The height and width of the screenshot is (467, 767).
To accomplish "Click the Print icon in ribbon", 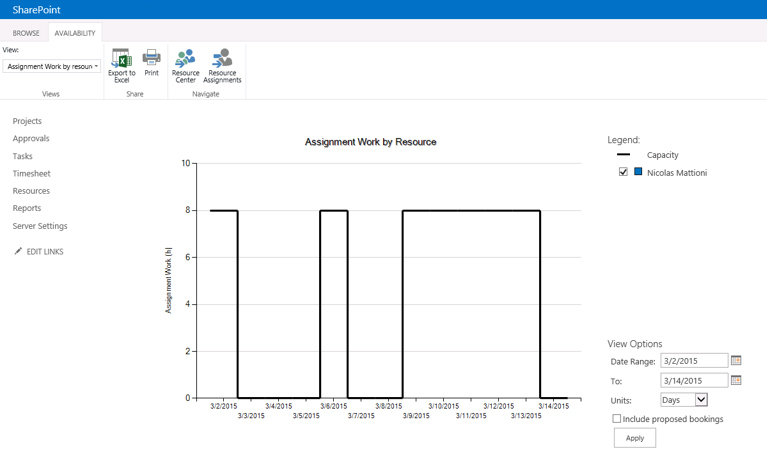I will click(151, 58).
